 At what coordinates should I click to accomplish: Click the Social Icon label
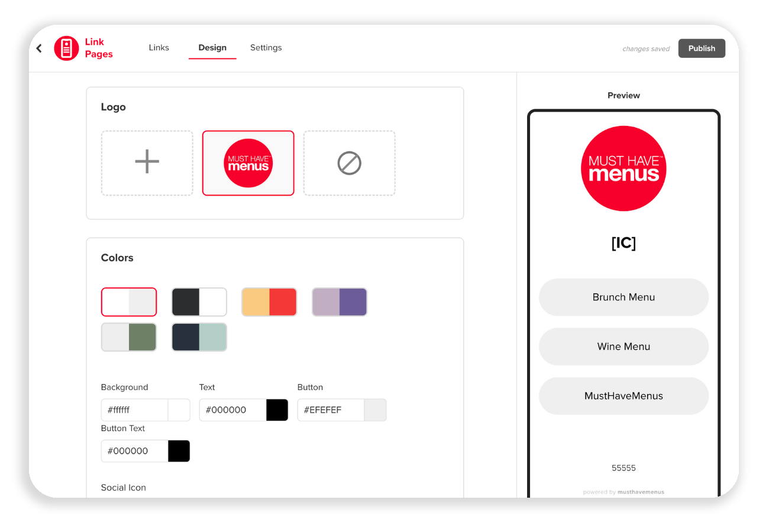[x=124, y=488]
